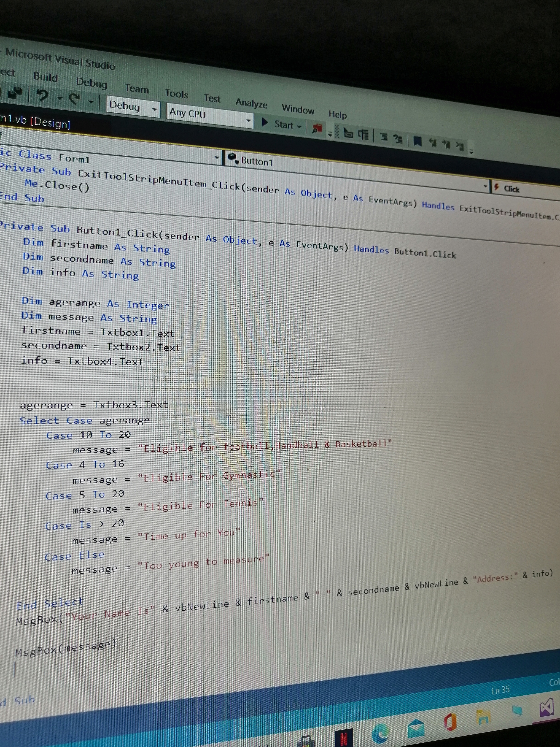Open the Build menu
Image resolution: width=560 pixels, height=747 pixels.
coord(46,77)
